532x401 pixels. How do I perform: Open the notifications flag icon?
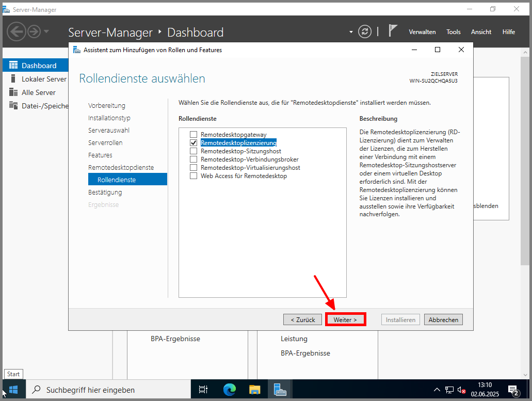pyautogui.click(x=393, y=31)
